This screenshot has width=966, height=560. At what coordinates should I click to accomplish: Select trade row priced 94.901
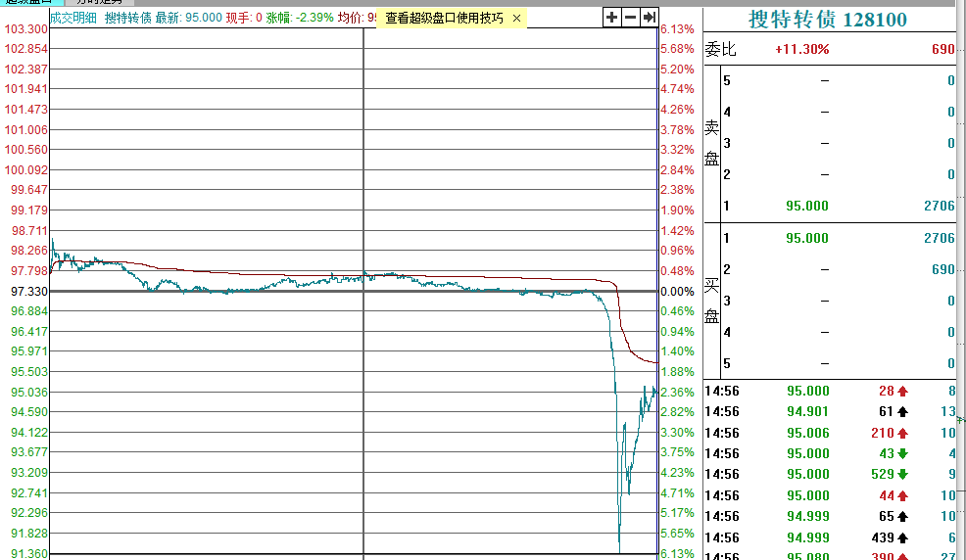830,412
